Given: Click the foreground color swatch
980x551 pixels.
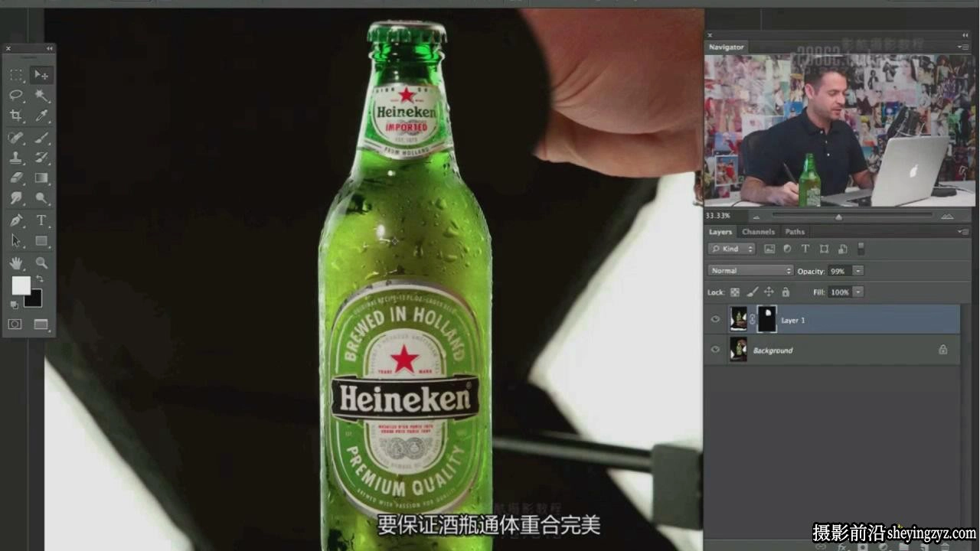Looking at the screenshot, I should coord(21,285).
